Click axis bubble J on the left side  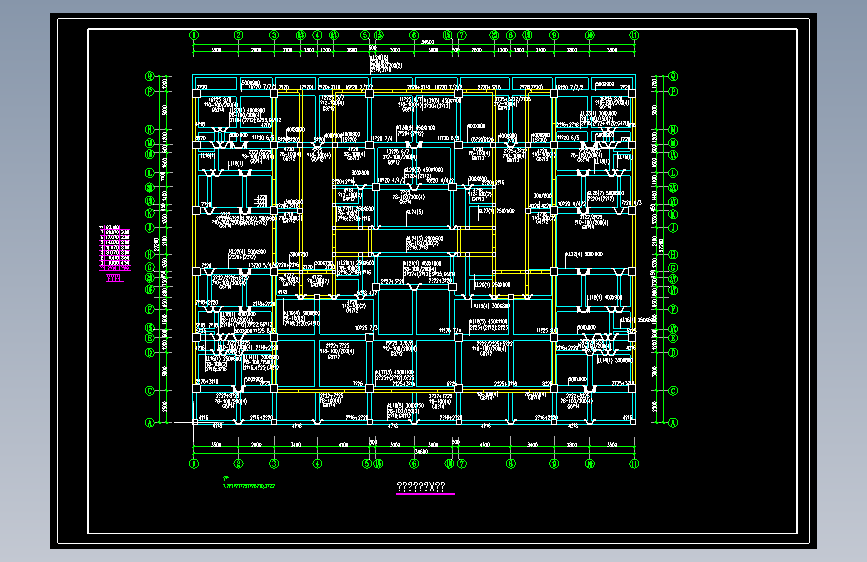[149, 227]
